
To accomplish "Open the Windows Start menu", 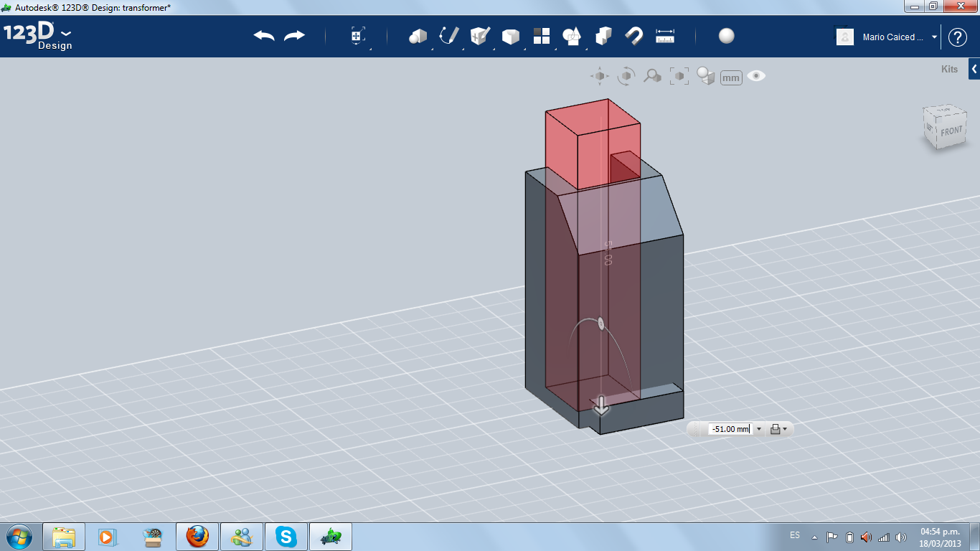I will point(18,537).
